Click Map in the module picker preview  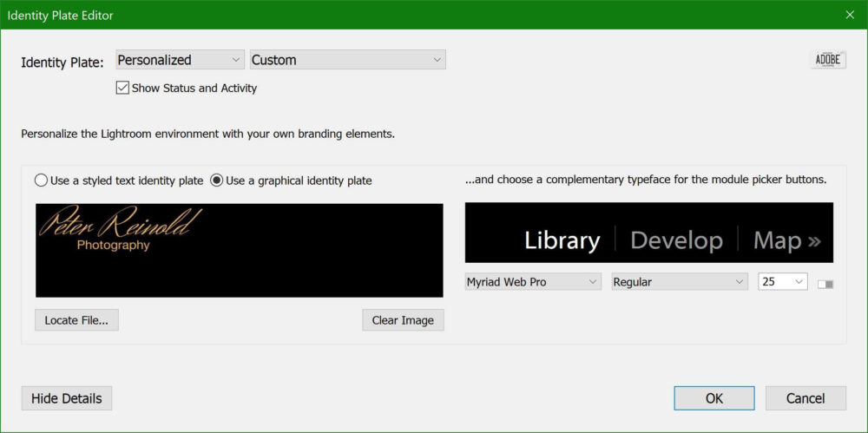pyautogui.click(x=777, y=240)
